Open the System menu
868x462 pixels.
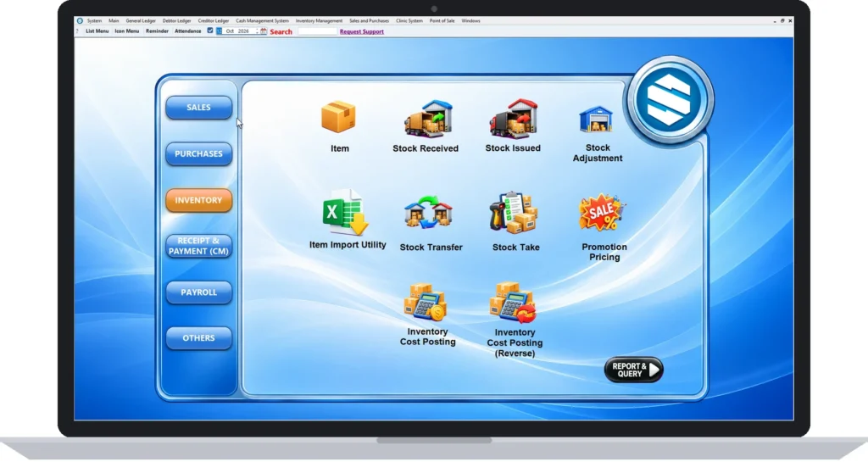tap(94, 21)
